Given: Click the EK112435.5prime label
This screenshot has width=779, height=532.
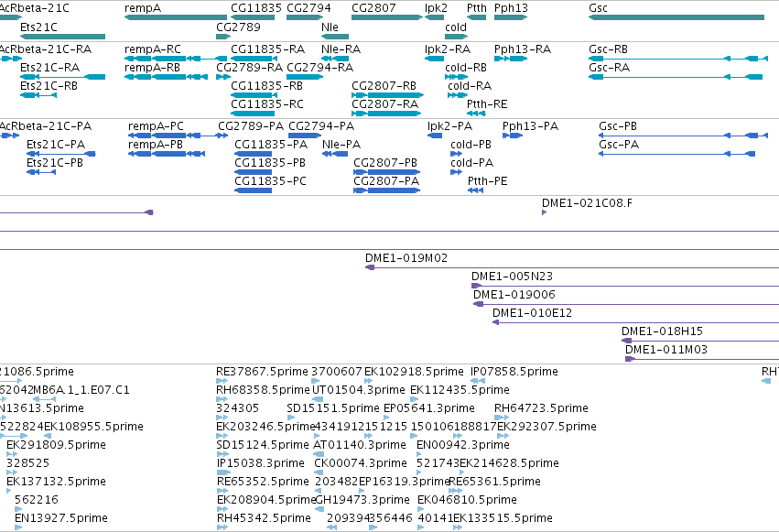Looking at the screenshot, I should (460, 390).
